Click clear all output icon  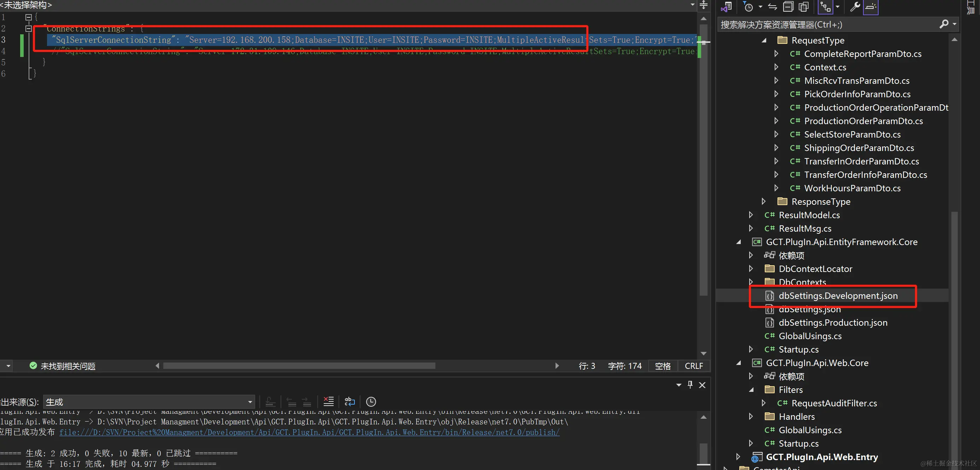[328, 401]
